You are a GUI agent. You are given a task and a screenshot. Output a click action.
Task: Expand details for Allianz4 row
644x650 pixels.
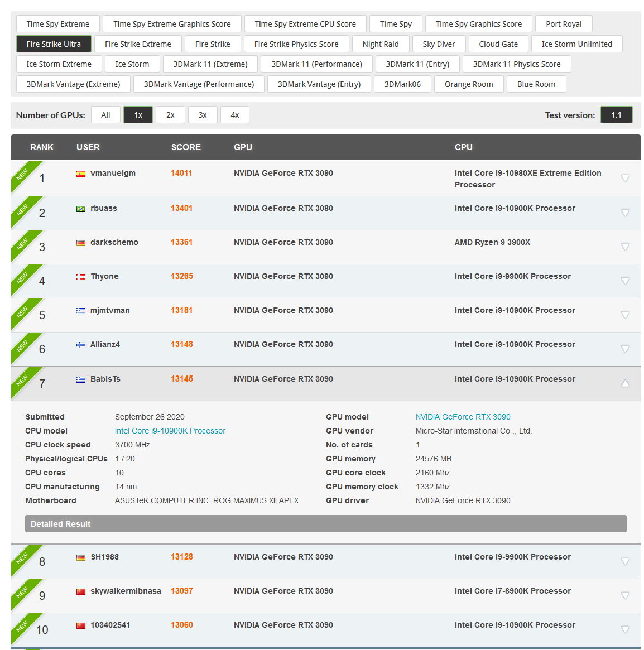coord(625,349)
